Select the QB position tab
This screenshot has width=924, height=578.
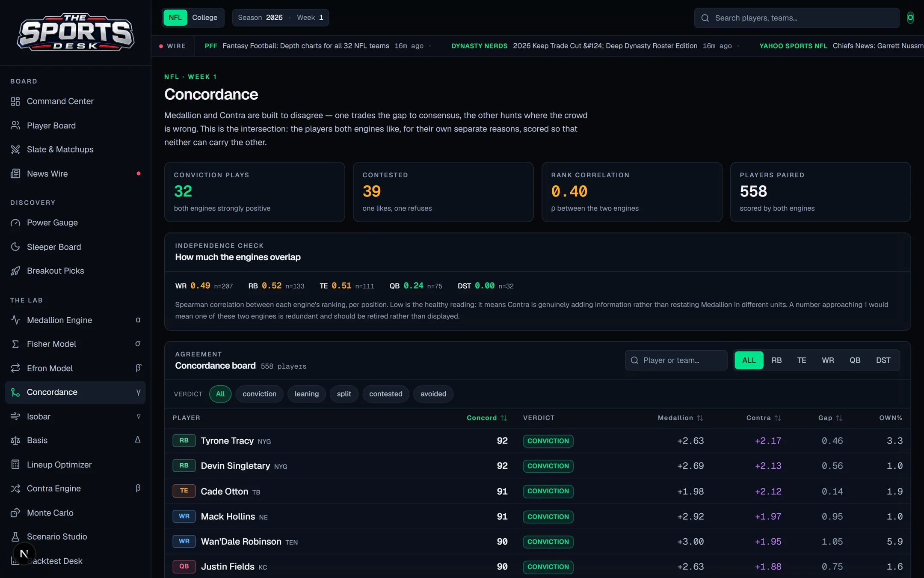tap(855, 361)
